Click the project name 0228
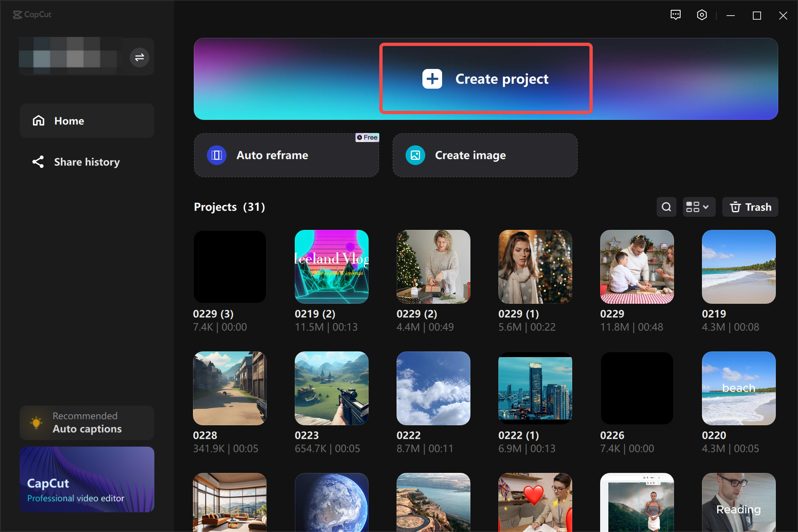Image resolution: width=798 pixels, height=532 pixels. [x=205, y=435]
